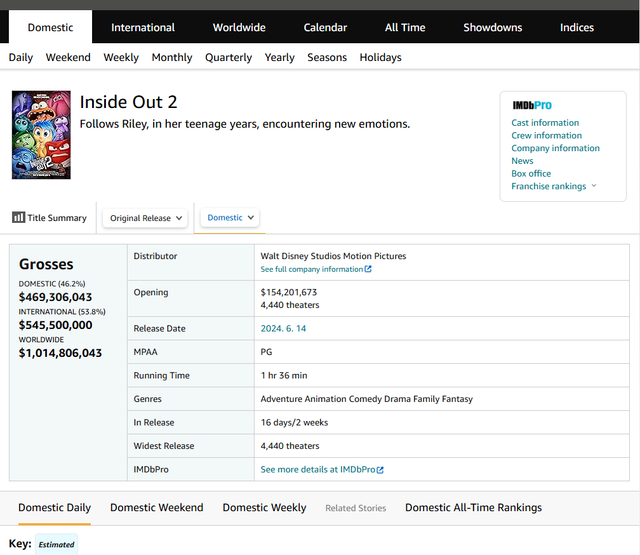Open Domestic All-Time Rankings tab
The width and height of the screenshot is (640, 555).
pyautogui.click(x=473, y=508)
